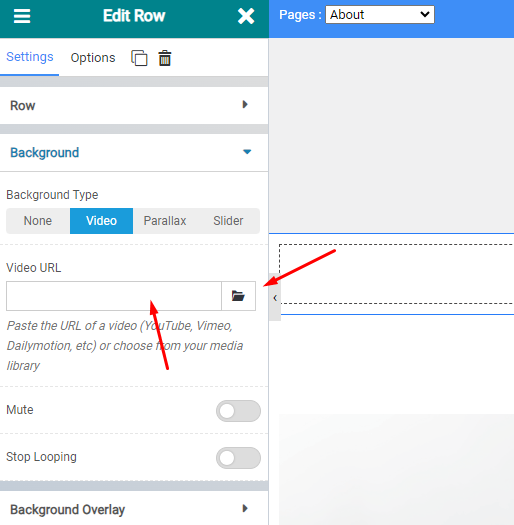Screen dimensions: 514x525
Task: Choose Parallax background type
Action: click(x=165, y=221)
